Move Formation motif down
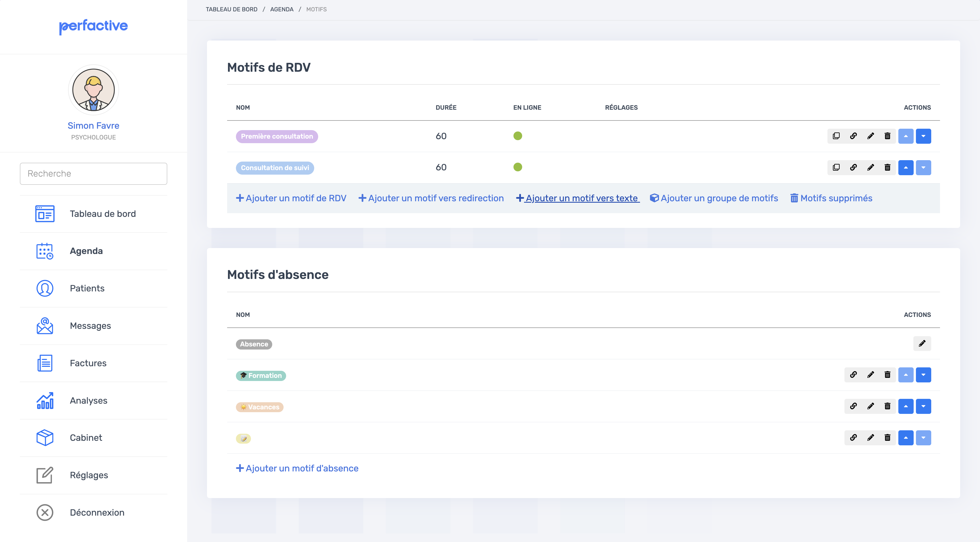The image size is (980, 542). click(x=923, y=375)
